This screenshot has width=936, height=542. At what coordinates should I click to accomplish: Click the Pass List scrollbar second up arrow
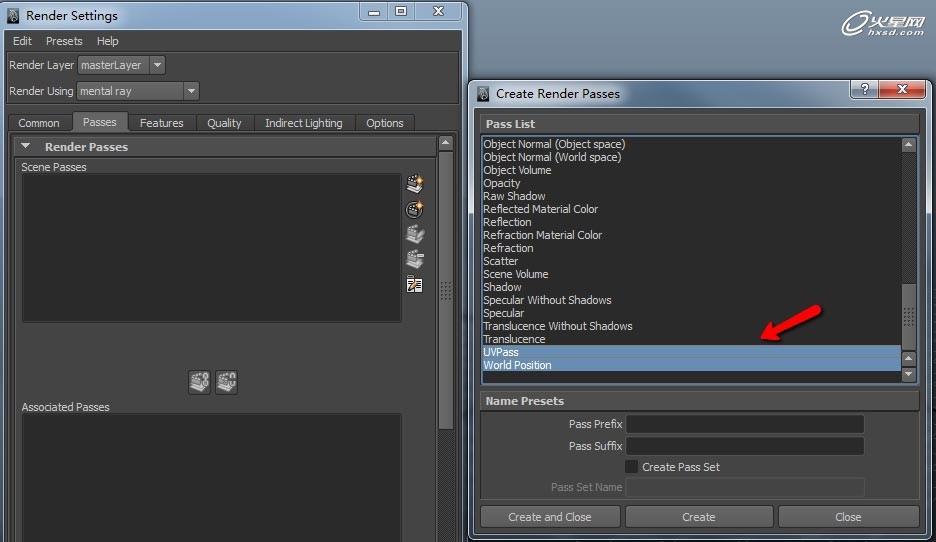pyautogui.click(x=909, y=358)
